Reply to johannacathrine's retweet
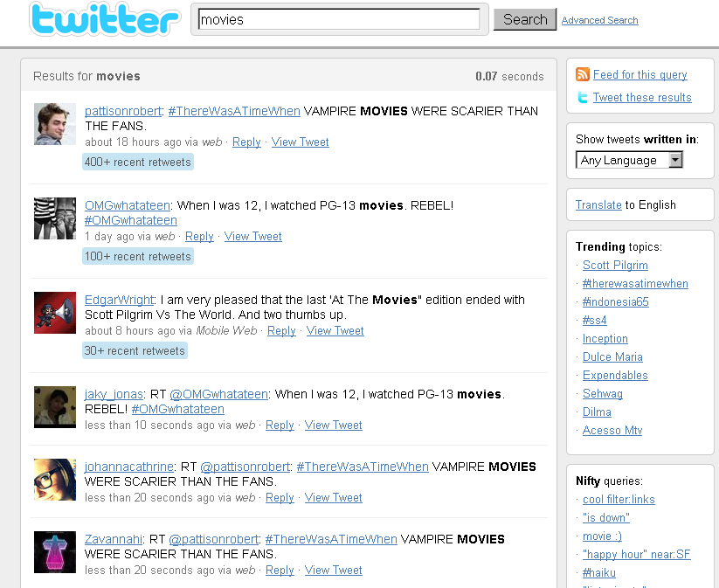The width and height of the screenshot is (719, 588). (x=280, y=498)
